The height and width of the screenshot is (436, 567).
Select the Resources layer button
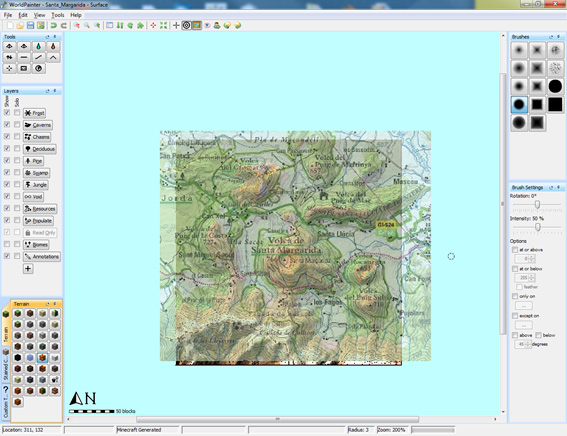(x=40, y=209)
